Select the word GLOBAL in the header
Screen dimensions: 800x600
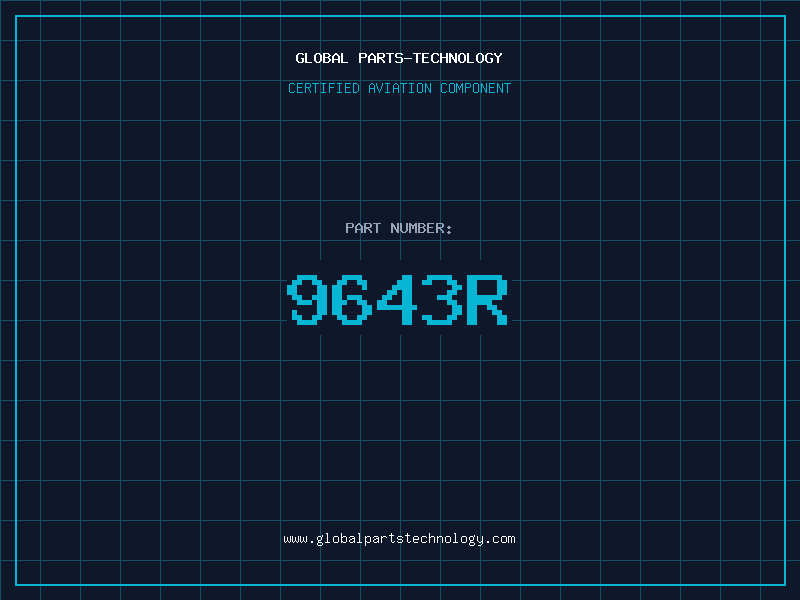(321, 59)
